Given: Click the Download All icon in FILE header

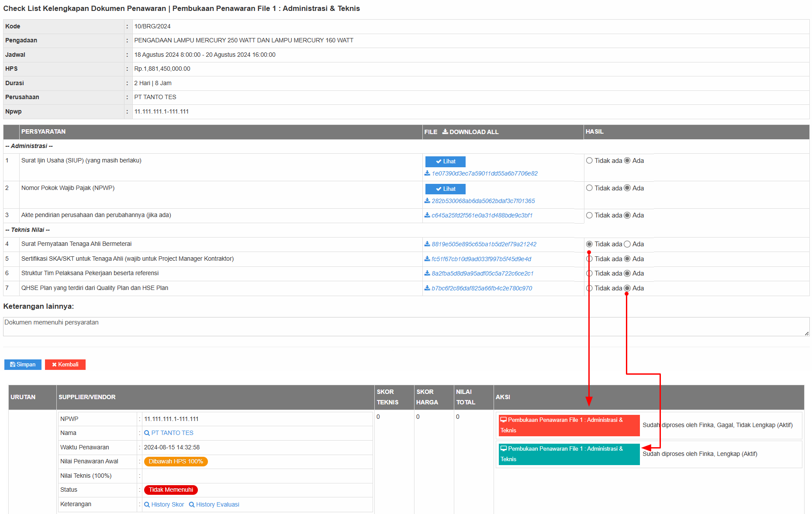Looking at the screenshot, I should coord(445,132).
